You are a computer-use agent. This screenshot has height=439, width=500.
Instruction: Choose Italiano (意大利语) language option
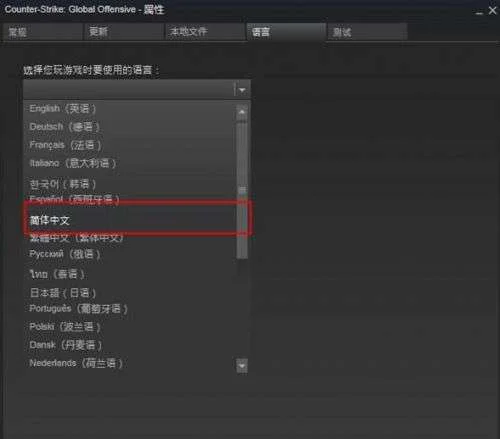click(73, 163)
